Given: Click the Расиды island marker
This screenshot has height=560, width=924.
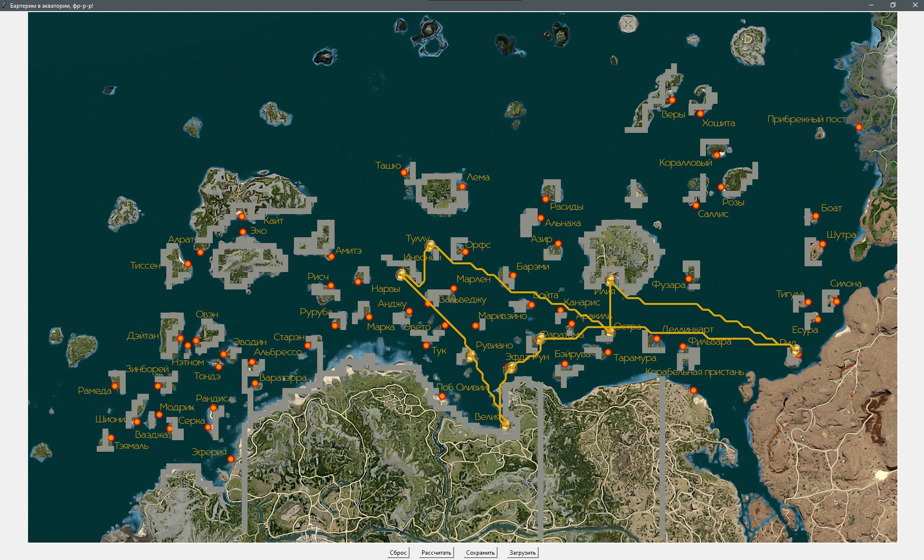Looking at the screenshot, I should pos(545,199).
